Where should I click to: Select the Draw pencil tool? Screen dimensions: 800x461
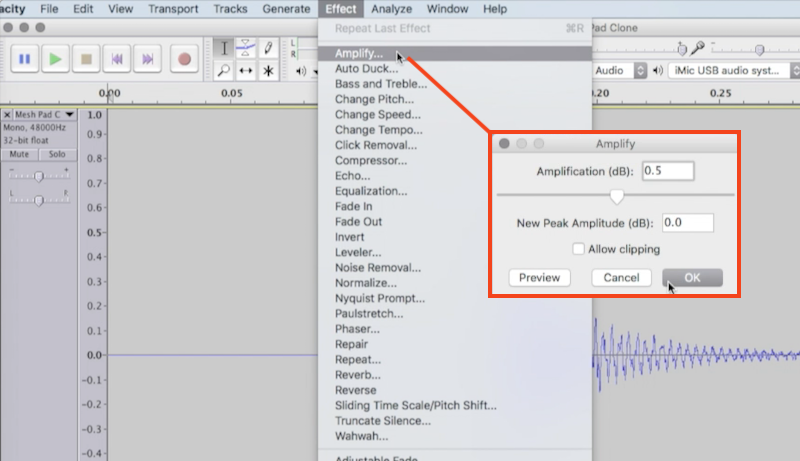(x=268, y=48)
